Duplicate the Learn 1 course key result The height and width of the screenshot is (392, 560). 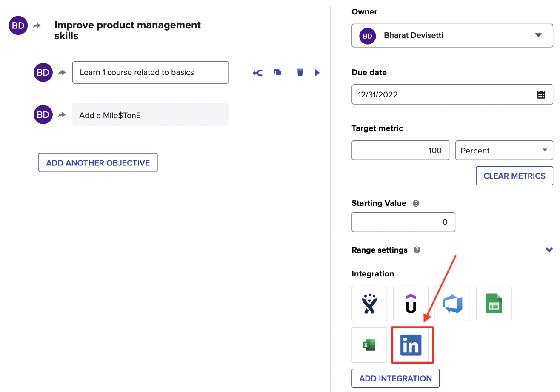pos(278,72)
